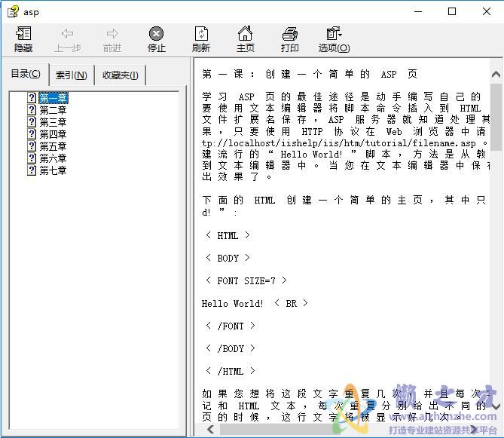Click the 隐藏 (Hide) toolbar icon
Image resolution: width=504 pixels, height=438 pixels.
23,33
